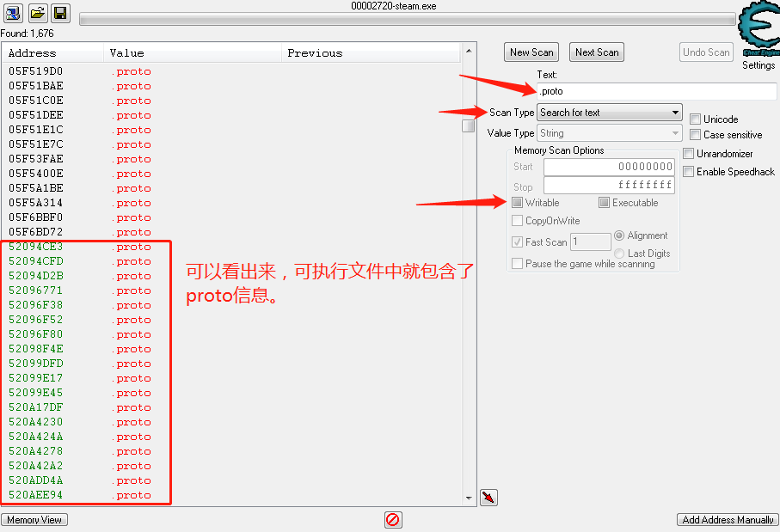
Task: Select result row 05F6BD72
Action: click(x=231, y=232)
